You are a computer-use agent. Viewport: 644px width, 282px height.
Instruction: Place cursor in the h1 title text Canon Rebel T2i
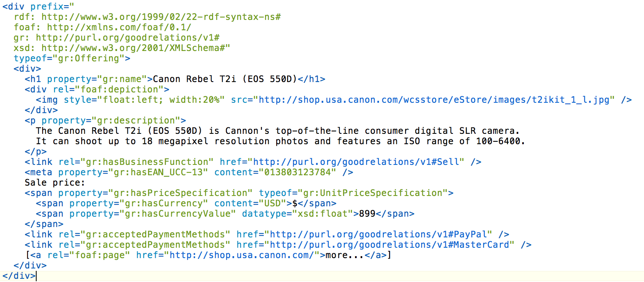point(225,79)
